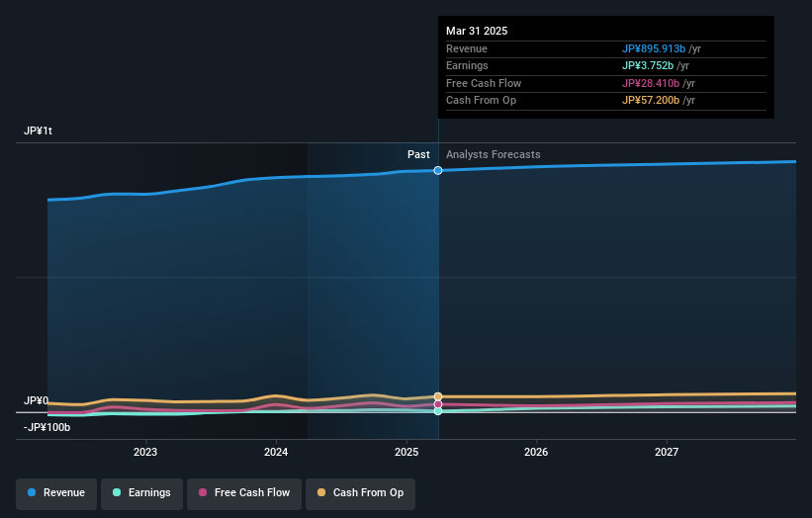Viewport: 812px width, 518px height.
Task: Select the teal Earnings data point marker
Action: pyautogui.click(x=438, y=411)
